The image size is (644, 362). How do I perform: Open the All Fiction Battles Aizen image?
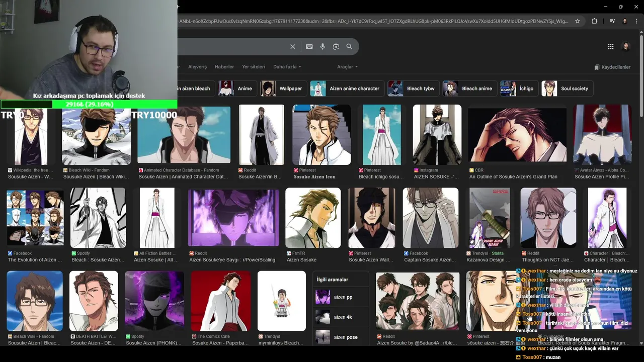[x=157, y=218]
